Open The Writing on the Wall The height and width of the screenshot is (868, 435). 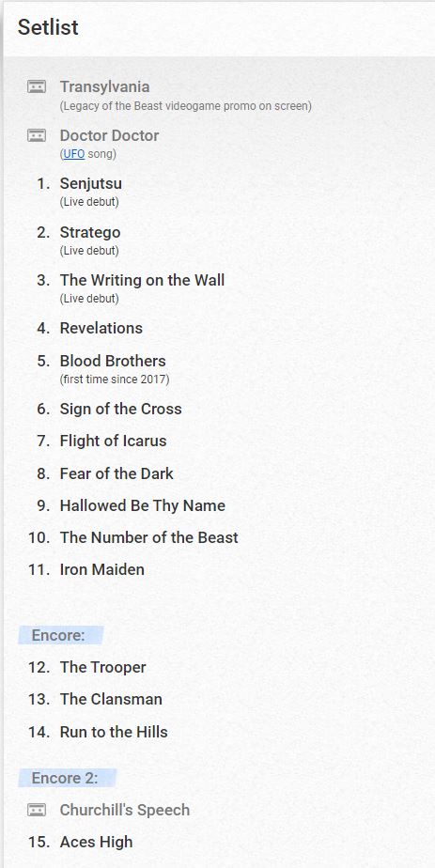click(142, 280)
